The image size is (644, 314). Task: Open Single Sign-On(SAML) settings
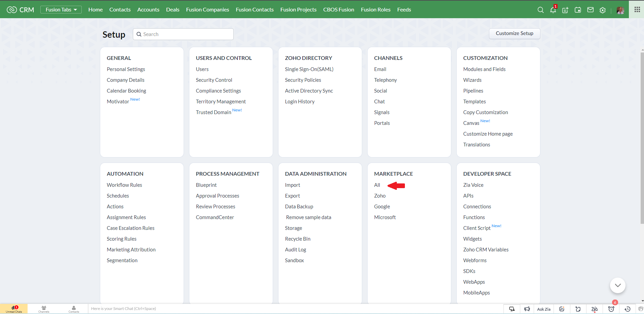point(309,69)
